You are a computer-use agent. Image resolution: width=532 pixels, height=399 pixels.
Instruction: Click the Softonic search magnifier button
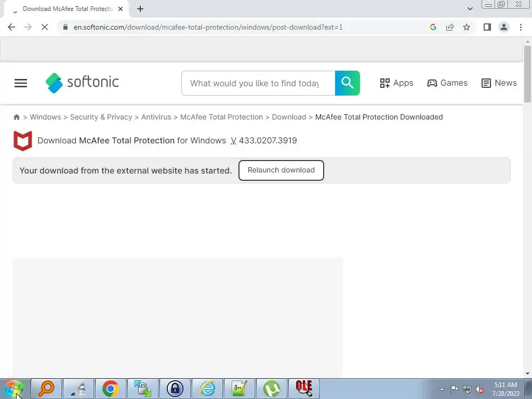click(x=348, y=83)
